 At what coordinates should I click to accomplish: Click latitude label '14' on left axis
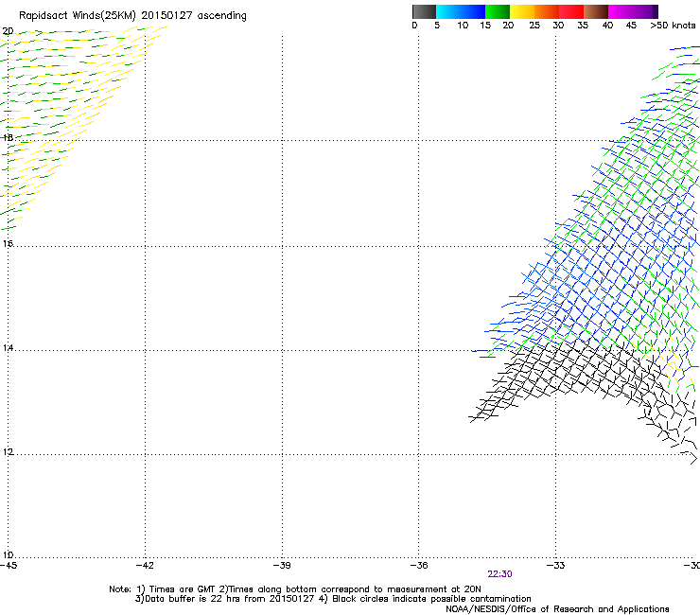point(8,347)
